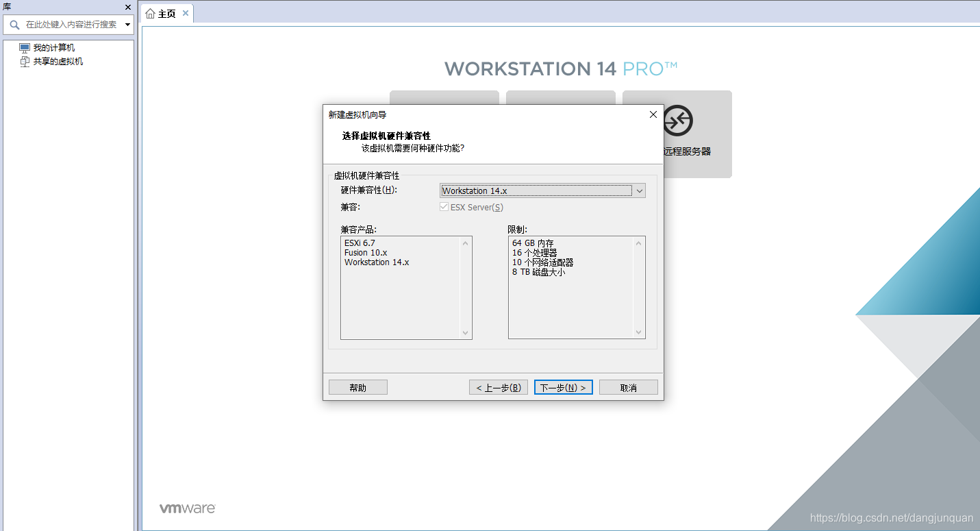
Task: Close the New Virtual Machine Wizard dialog
Action: (x=653, y=114)
